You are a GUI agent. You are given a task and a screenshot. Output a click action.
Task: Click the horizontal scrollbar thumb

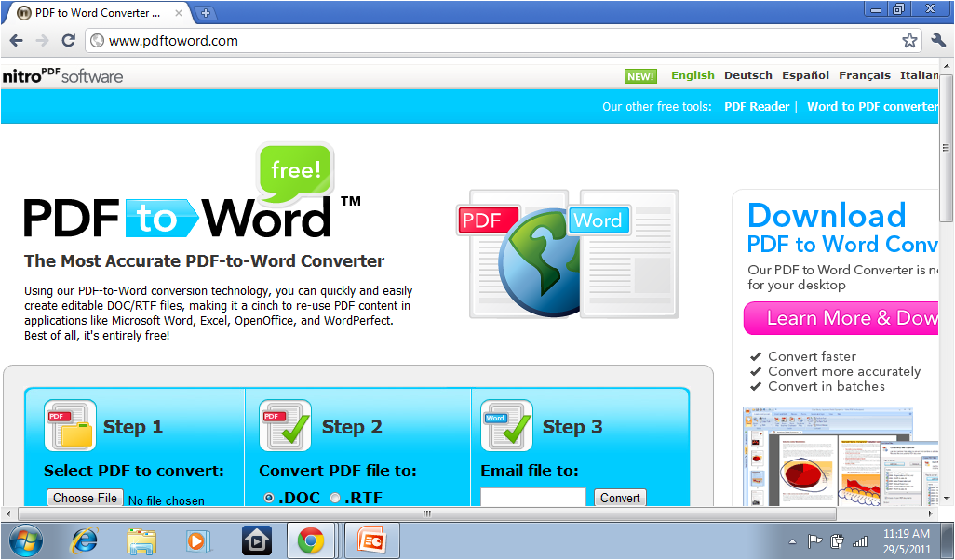[427, 513]
